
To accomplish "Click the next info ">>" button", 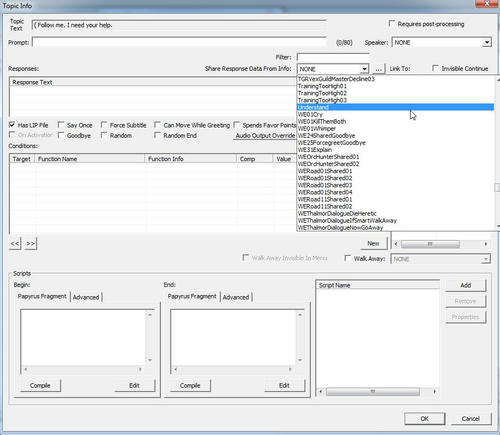I will pyautogui.click(x=30, y=243).
